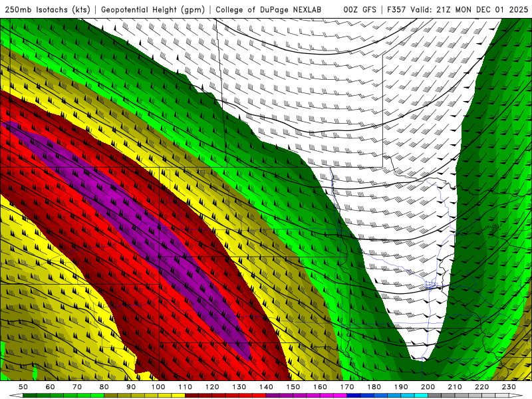Image resolution: width=532 pixels, height=399 pixels.
Task: Pick the cyan swatch just before 200
Action: click(x=422, y=395)
